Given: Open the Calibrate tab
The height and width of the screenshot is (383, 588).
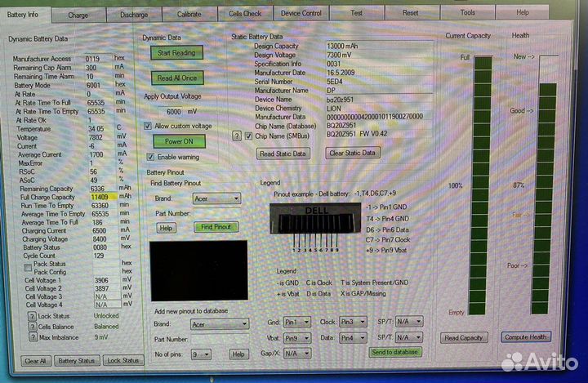Looking at the screenshot, I should click(x=189, y=14).
